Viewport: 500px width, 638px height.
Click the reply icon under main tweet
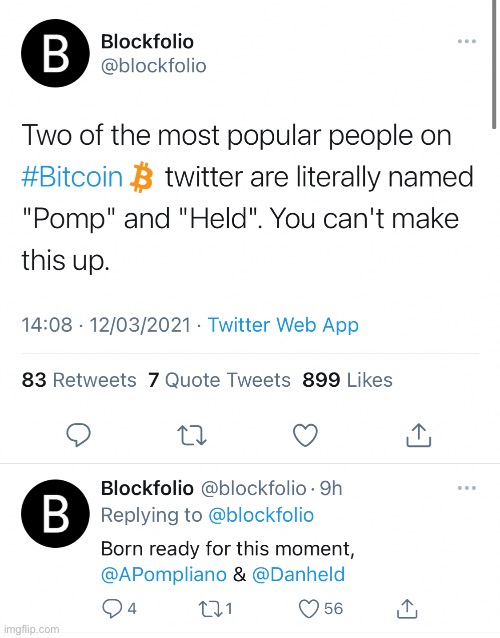79,435
